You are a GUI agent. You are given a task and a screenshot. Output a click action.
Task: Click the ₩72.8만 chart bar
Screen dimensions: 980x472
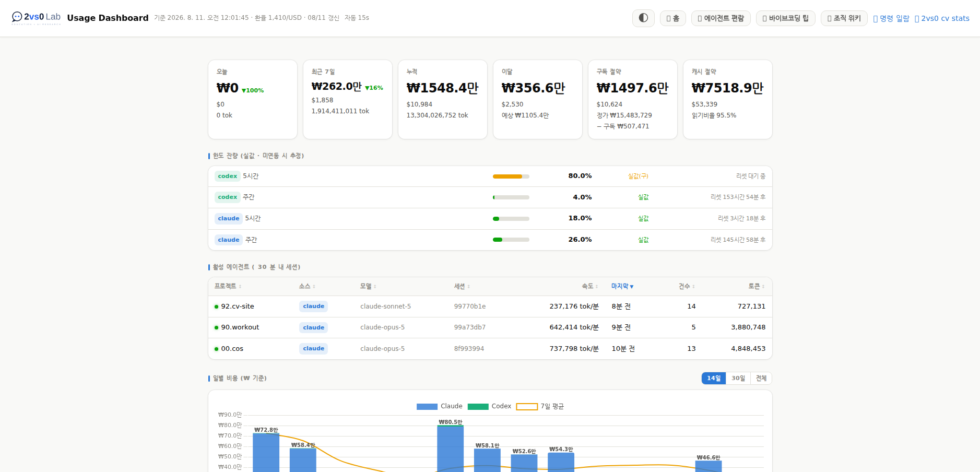point(266,453)
